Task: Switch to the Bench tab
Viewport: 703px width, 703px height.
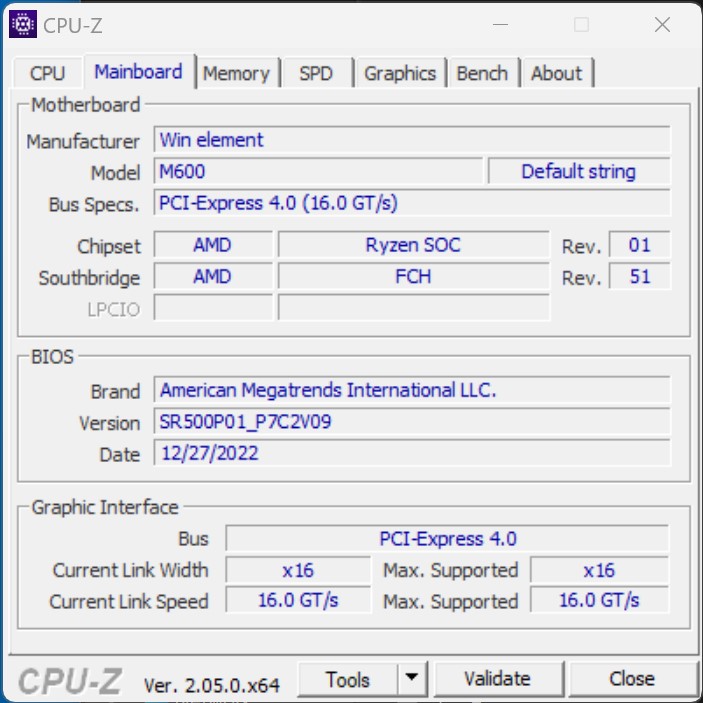Action: point(482,73)
